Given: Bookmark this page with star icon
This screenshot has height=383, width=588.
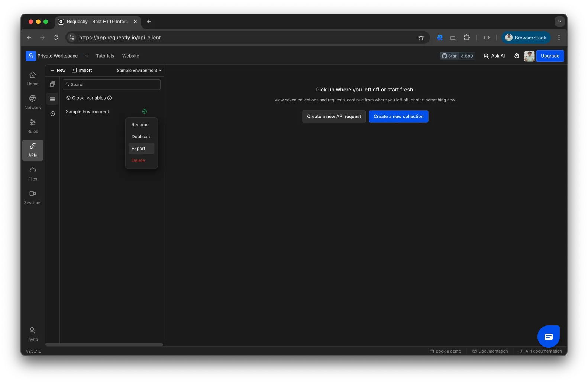Looking at the screenshot, I should (421, 38).
